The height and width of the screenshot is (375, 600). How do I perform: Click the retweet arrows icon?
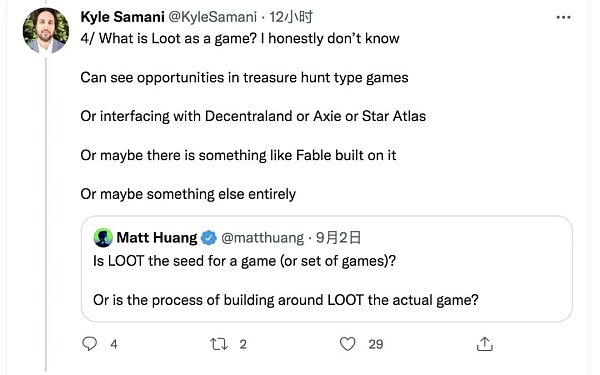tap(219, 344)
